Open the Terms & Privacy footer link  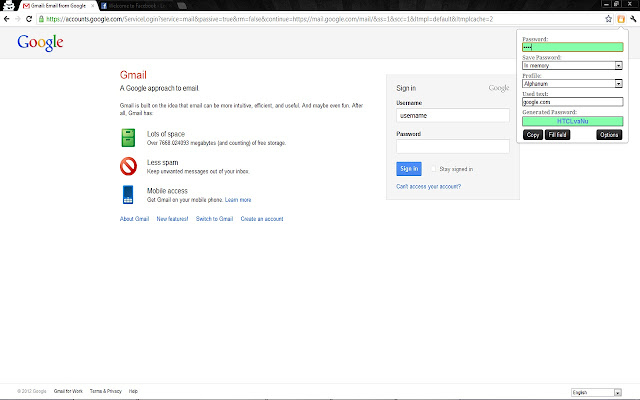[x=106, y=391]
